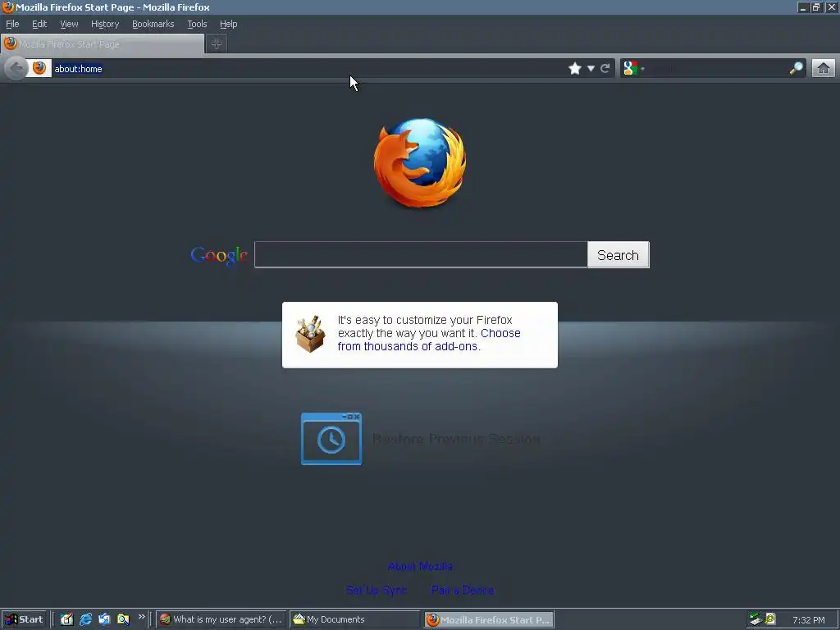
Task: Close the Firefox window
Action: (832, 7)
